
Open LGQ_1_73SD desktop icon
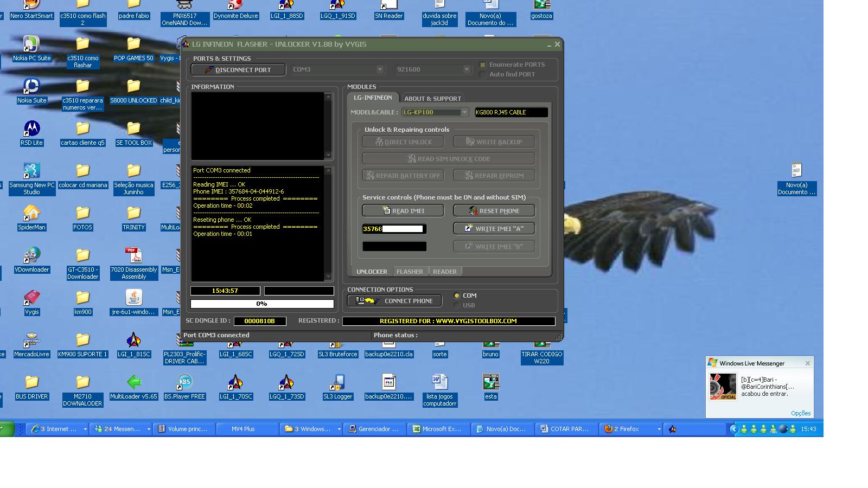286,383
